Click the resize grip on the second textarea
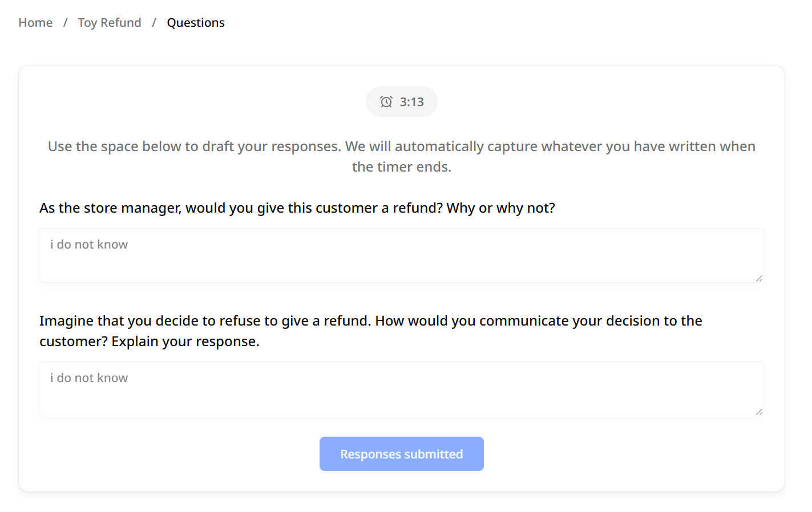Viewport: 812px width, 512px height. pyautogui.click(x=760, y=412)
